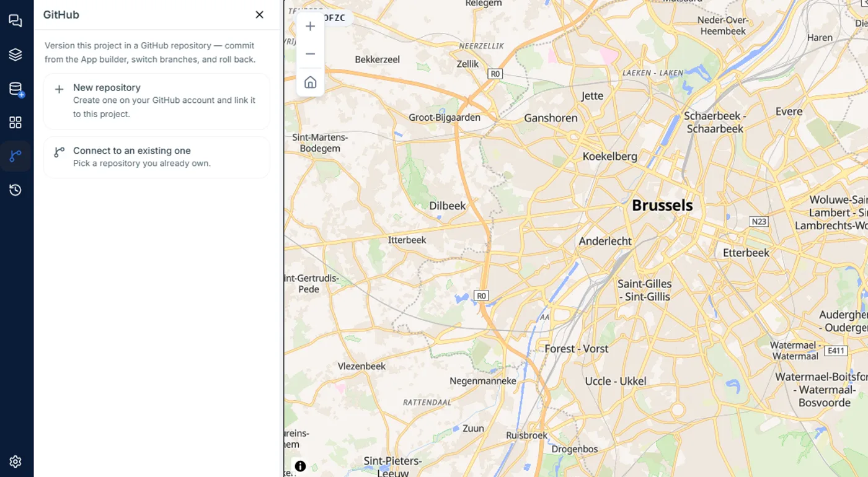Close the GitHub panel

click(259, 15)
